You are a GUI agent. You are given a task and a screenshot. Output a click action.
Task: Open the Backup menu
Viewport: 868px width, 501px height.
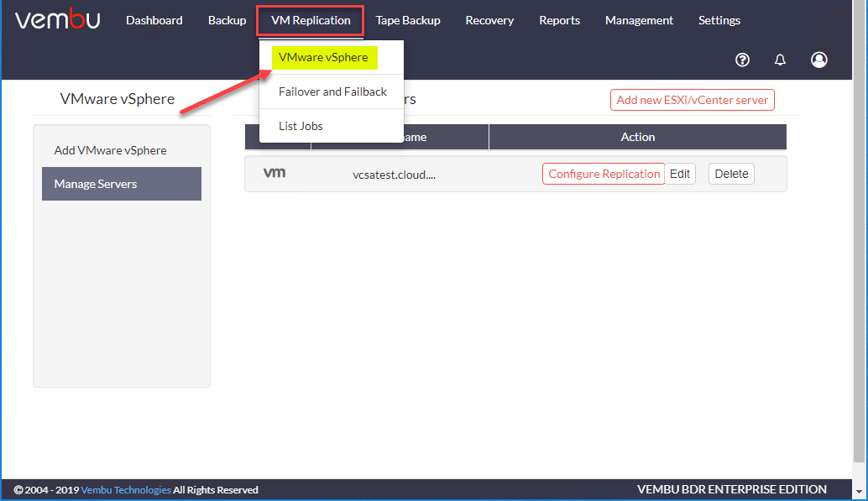pos(227,20)
